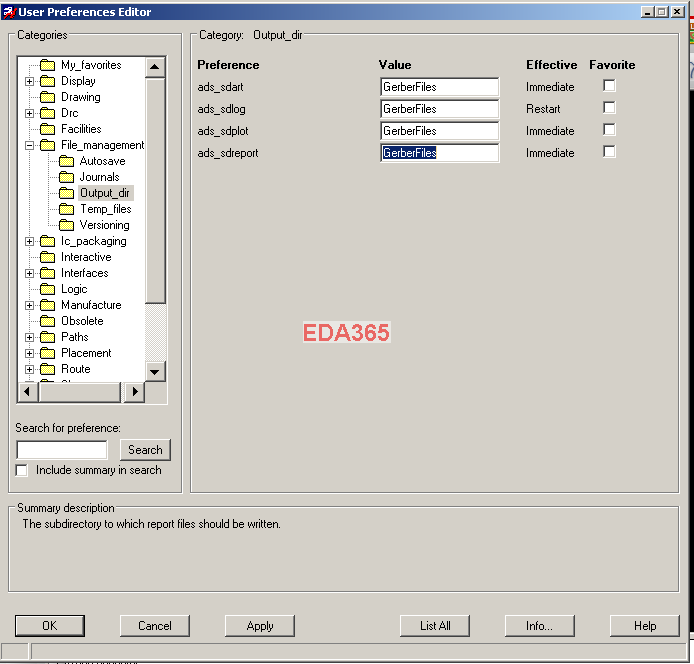Image resolution: width=694 pixels, height=664 pixels.
Task: Click the categories scroll up arrow
Action: 155,67
